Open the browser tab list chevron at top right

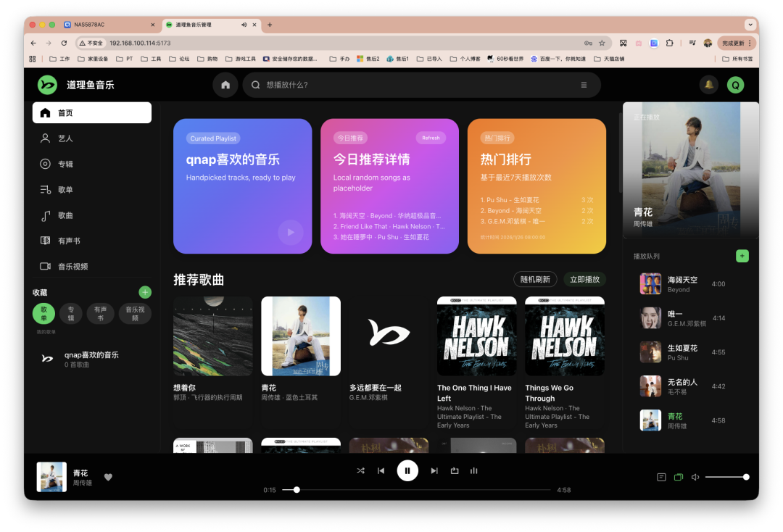[750, 24]
